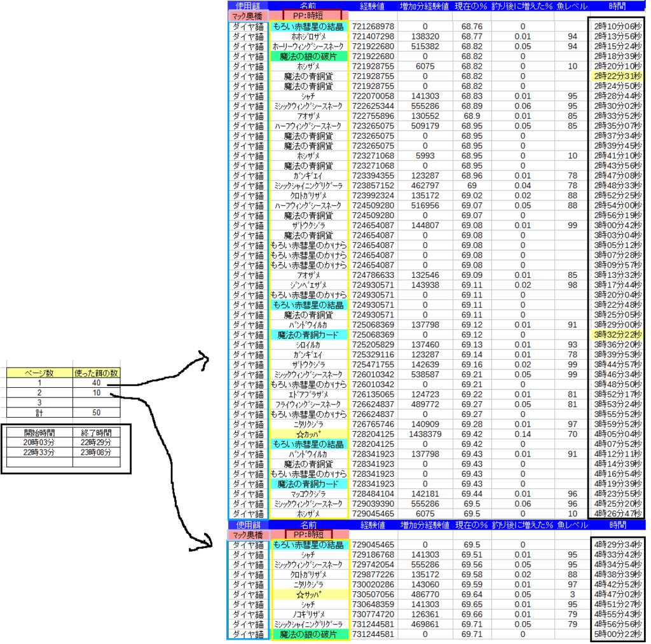Select the ノコギリザメ name cell
This screenshot has width=651, height=644.
[308, 614]
